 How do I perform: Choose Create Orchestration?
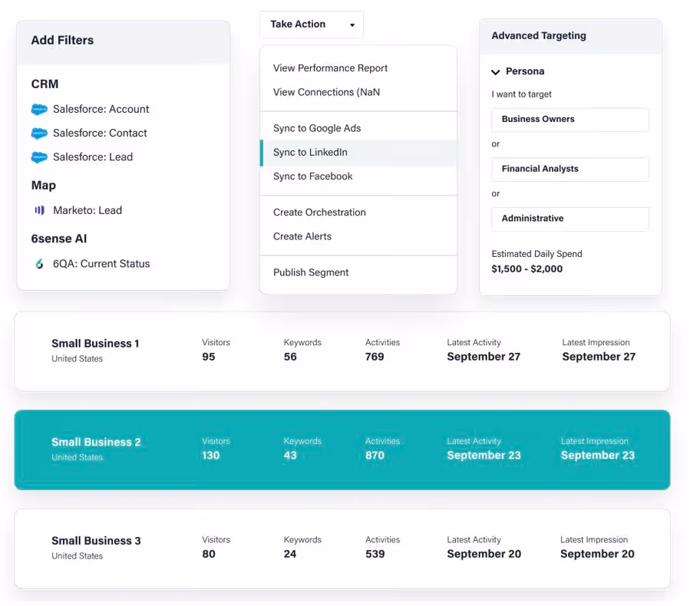[319, 212]
